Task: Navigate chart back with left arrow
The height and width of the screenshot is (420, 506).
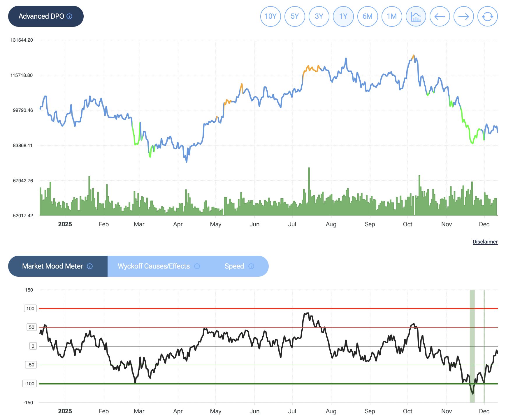Action: (440, 16)
